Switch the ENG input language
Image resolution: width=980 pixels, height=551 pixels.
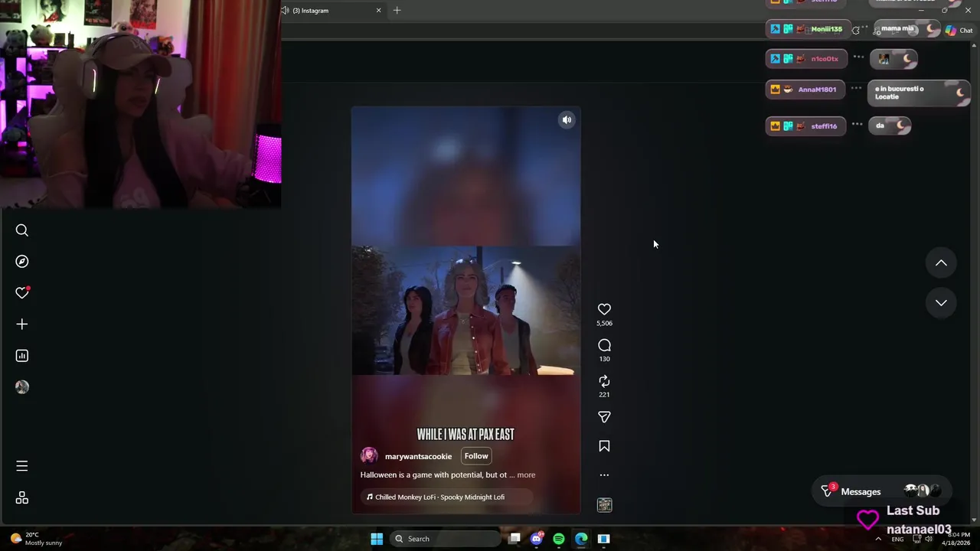point(897,539)
